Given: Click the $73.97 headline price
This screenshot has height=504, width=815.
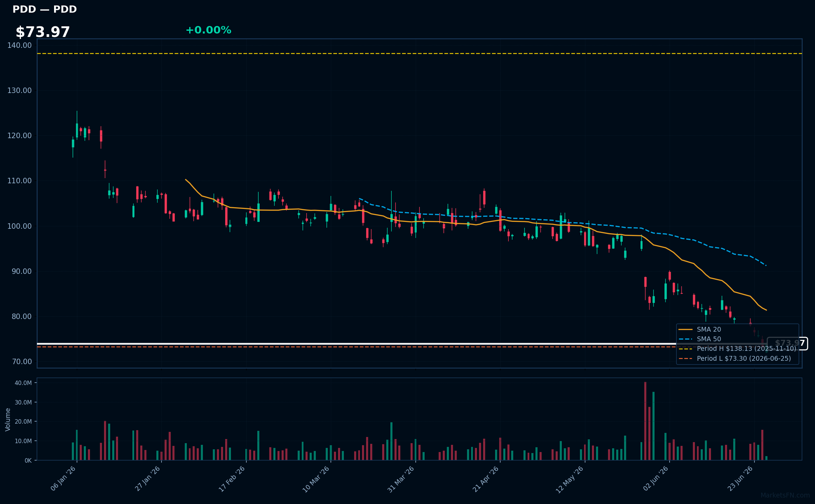Looking at the screenshot, I should coord(43,32).
